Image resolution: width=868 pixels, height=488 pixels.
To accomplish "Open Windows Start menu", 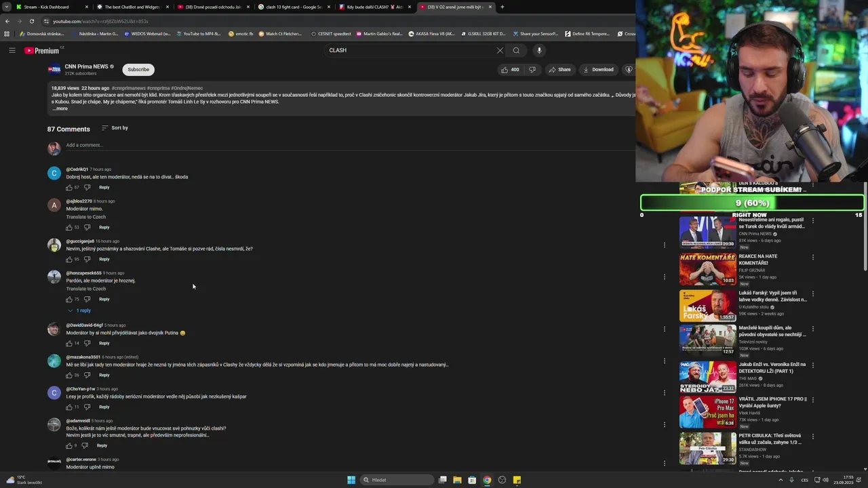I will pos(351,480).
